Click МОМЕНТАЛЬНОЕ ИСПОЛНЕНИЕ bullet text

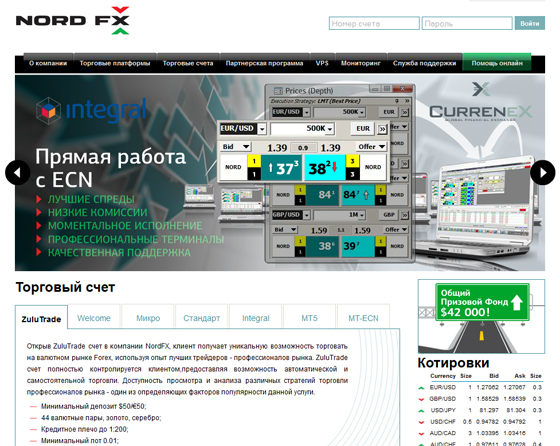[125, 226]
